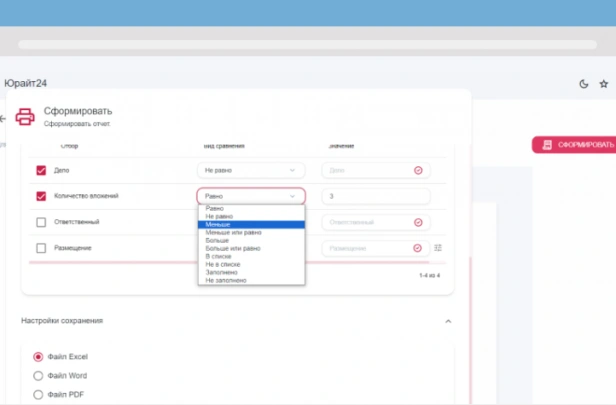Choose Больше или равно from the list
This screenshot has width=616, height=405.
(233, 248)
